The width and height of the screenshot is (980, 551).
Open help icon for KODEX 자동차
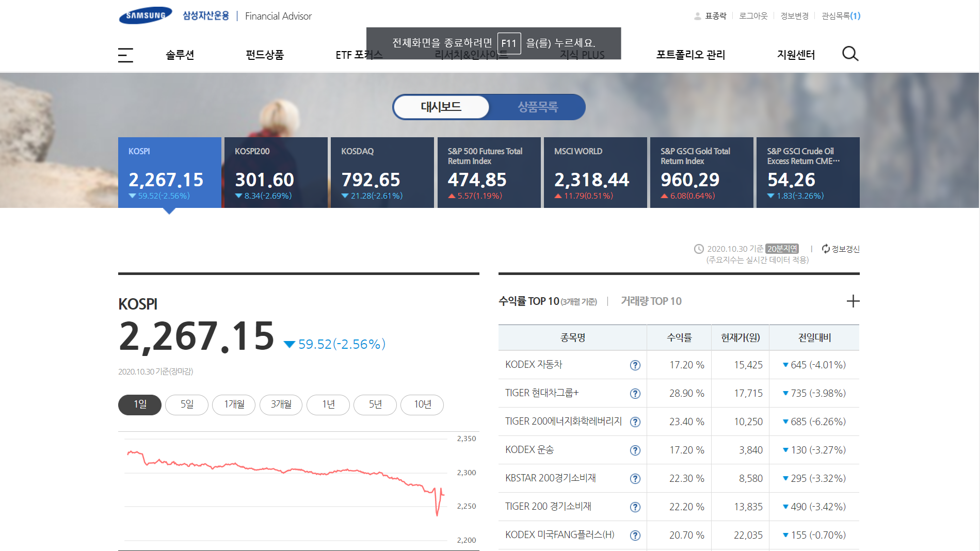click(635, 365)
